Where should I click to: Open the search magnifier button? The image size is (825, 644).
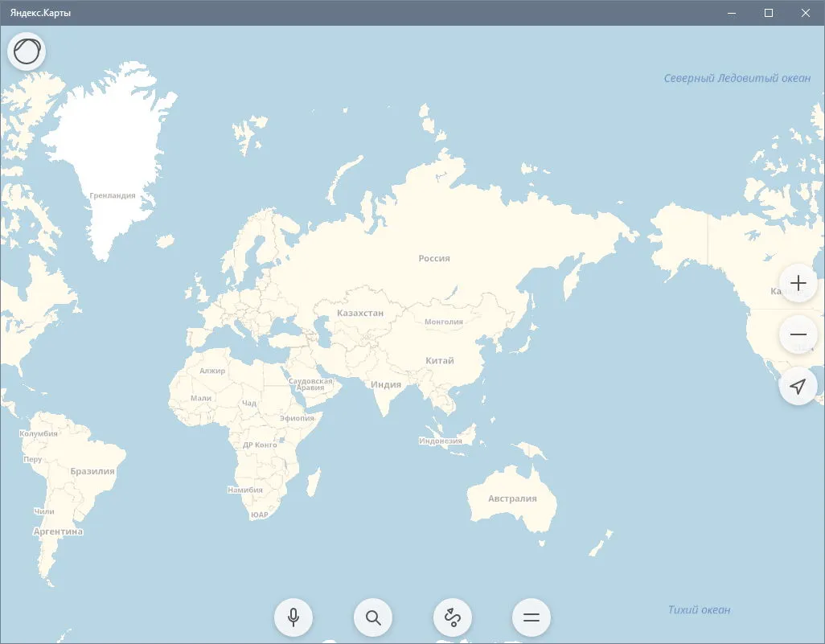pyautogui.click(x=373, y=617)
